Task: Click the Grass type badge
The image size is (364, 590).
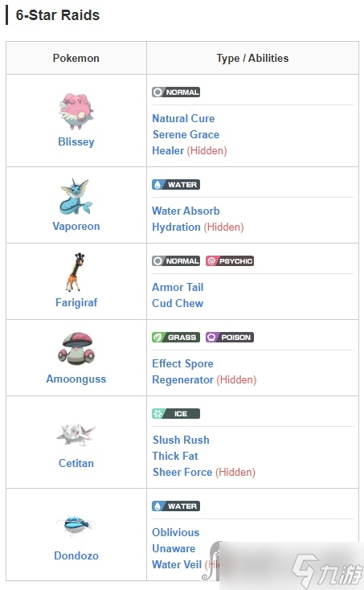Action: [x=176, y=337]
